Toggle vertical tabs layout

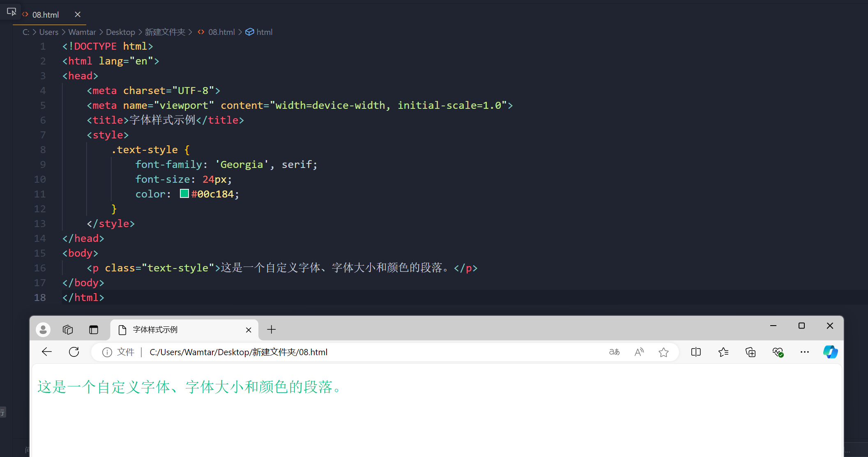point(94,329)
